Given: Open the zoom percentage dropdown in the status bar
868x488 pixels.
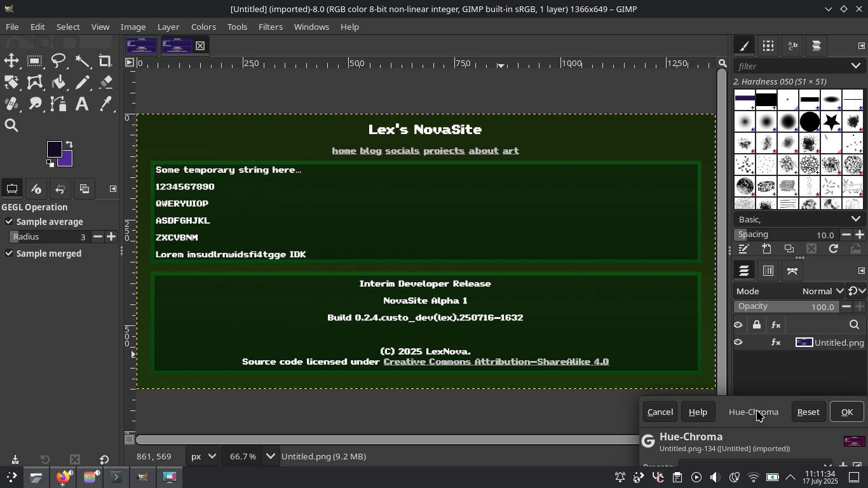Looking at the screenshot, I should 270,456.
